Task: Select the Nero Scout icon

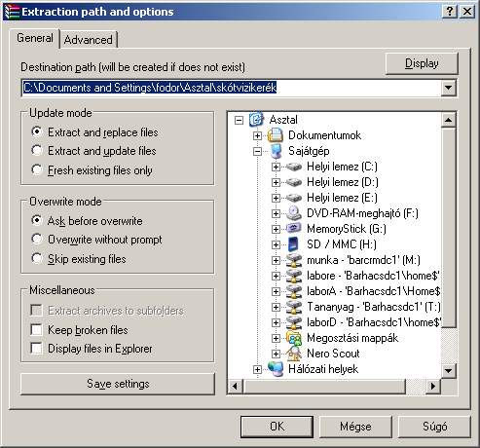Action: pos(294,354)
